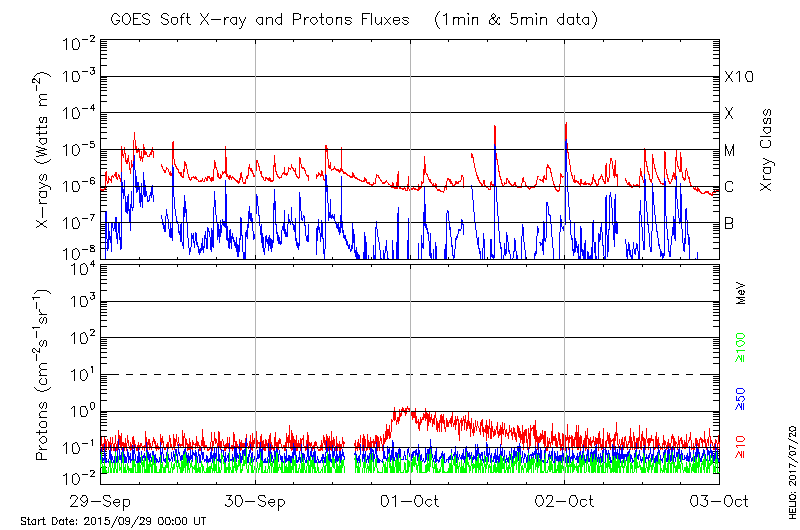The image size is (800, 530).
Task: Select the 30-Sep date label on x-axis
Action: (255, 501)
